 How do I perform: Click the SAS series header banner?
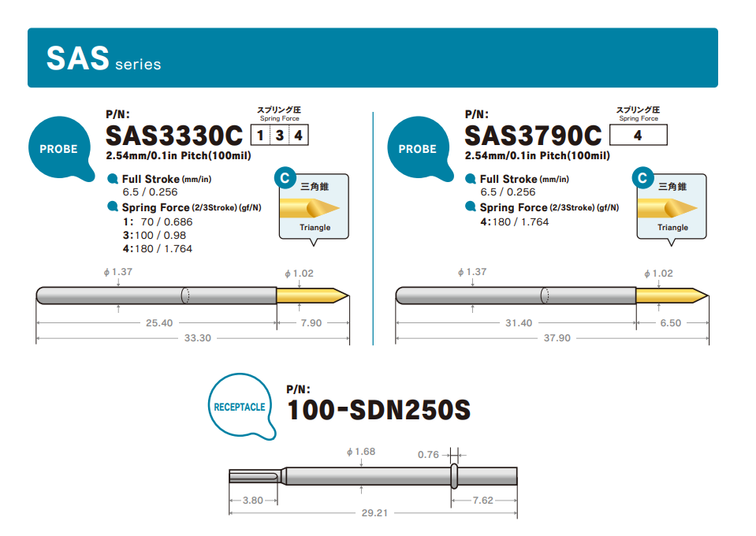coord(372,58)
